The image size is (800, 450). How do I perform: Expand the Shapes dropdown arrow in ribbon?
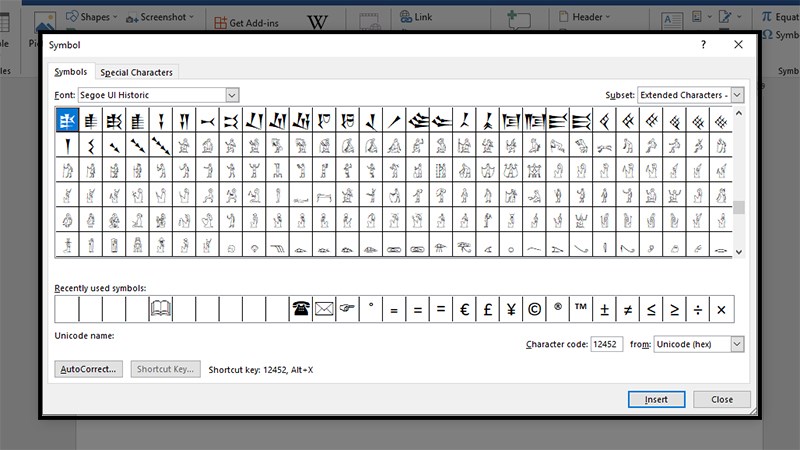[x=115, y=17]
